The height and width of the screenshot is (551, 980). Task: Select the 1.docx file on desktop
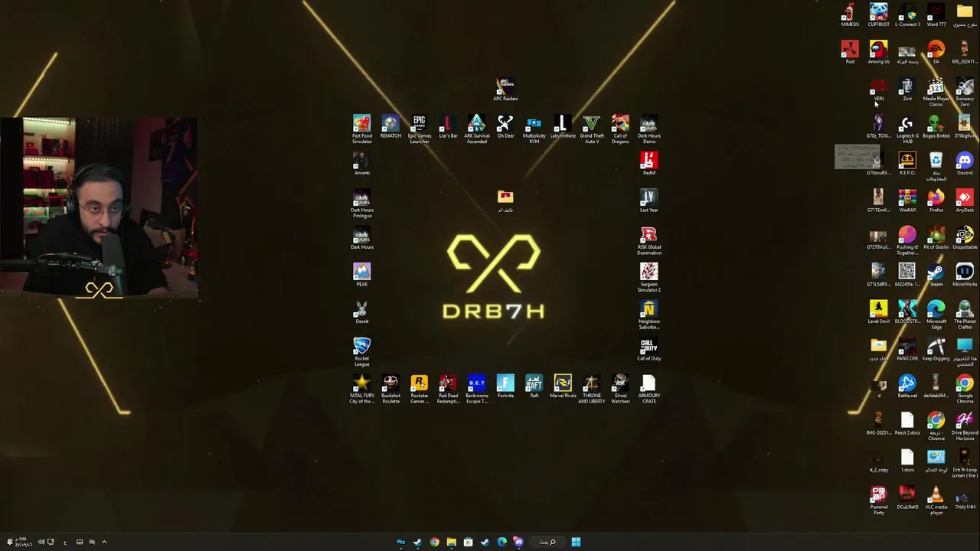tap(907, 461)
